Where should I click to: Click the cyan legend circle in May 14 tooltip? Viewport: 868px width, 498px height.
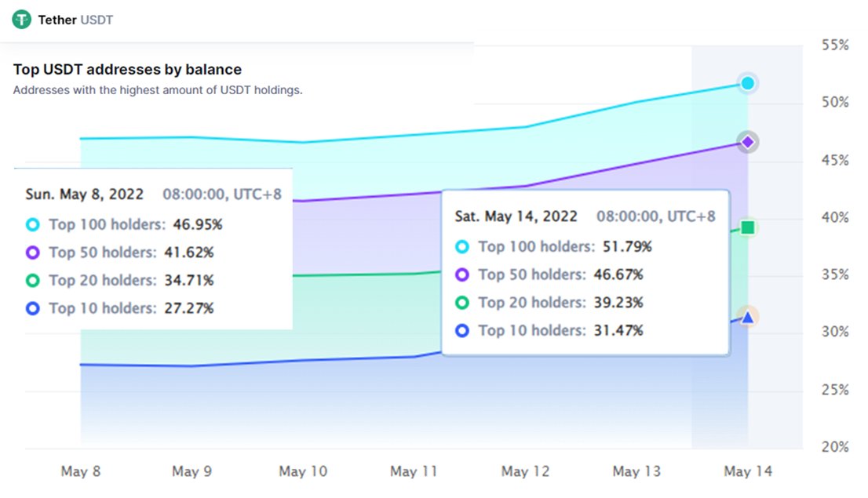click(x=462, y=247)
